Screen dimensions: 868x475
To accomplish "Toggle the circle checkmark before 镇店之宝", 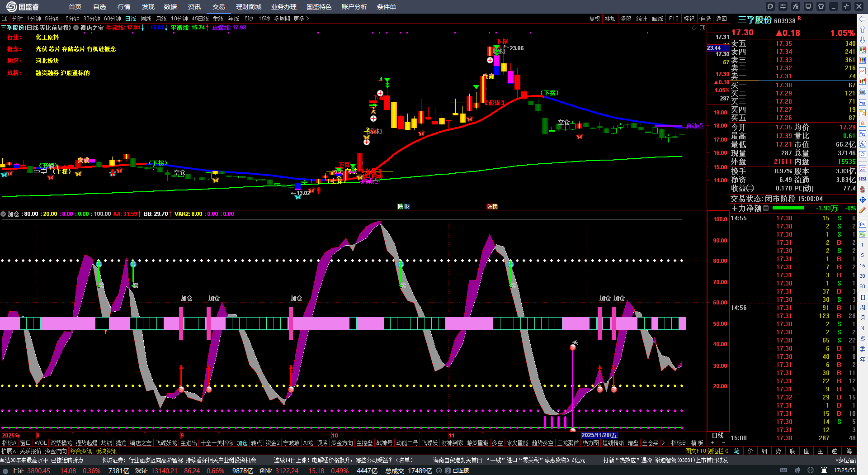I will 76,28.
